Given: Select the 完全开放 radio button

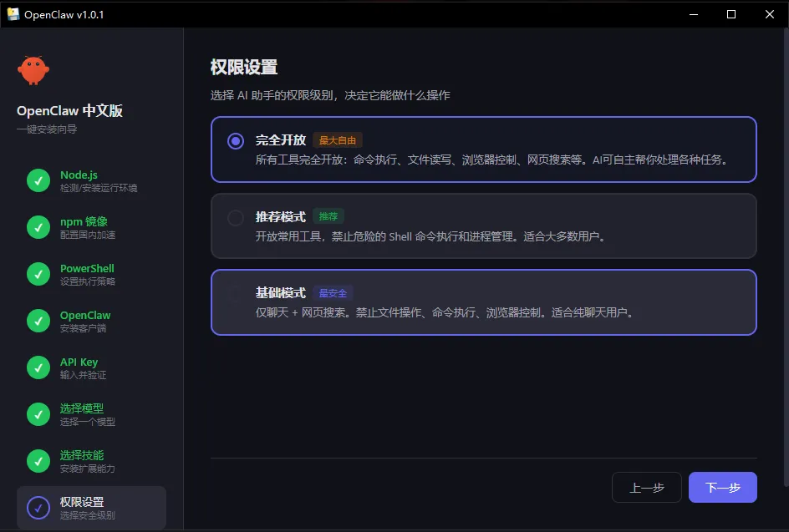Looking at the screenshot, I should pos(236,141).
